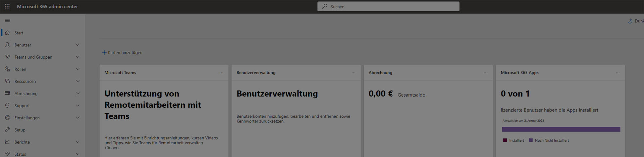The height and width of the screenshot is (157, 644).
Task: Collapse the navigation hamburger menu
Action: (x=7, y=21)
